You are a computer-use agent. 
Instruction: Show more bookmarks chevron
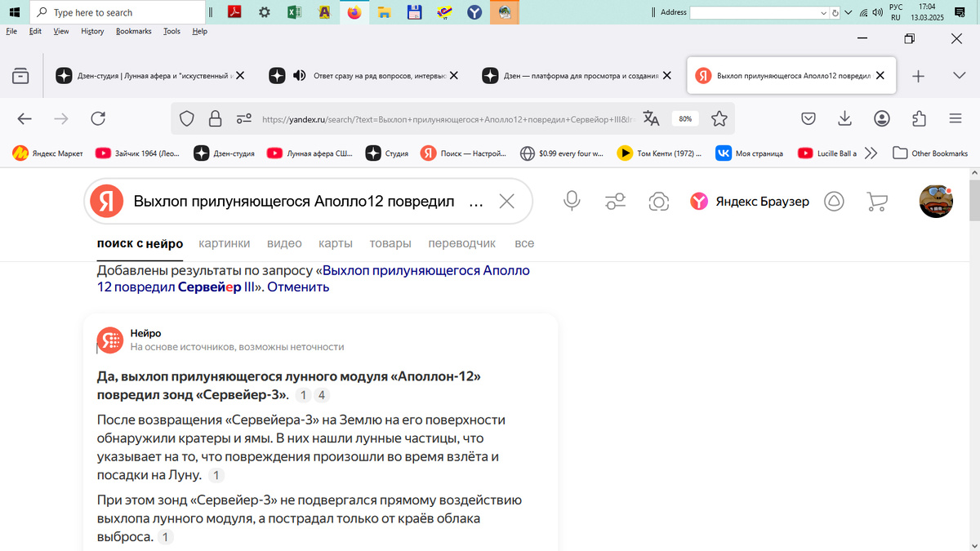point(871,153)
